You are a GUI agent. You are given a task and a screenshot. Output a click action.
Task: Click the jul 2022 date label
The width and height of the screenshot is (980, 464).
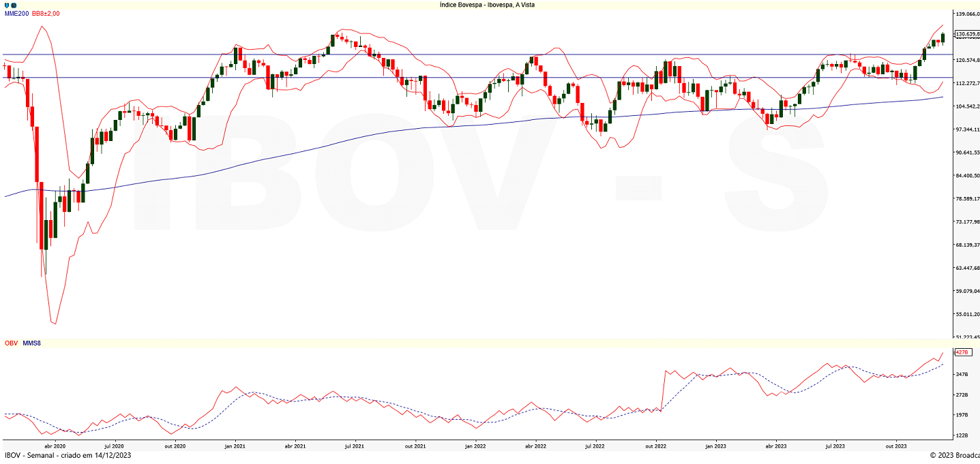pos(595,446)
